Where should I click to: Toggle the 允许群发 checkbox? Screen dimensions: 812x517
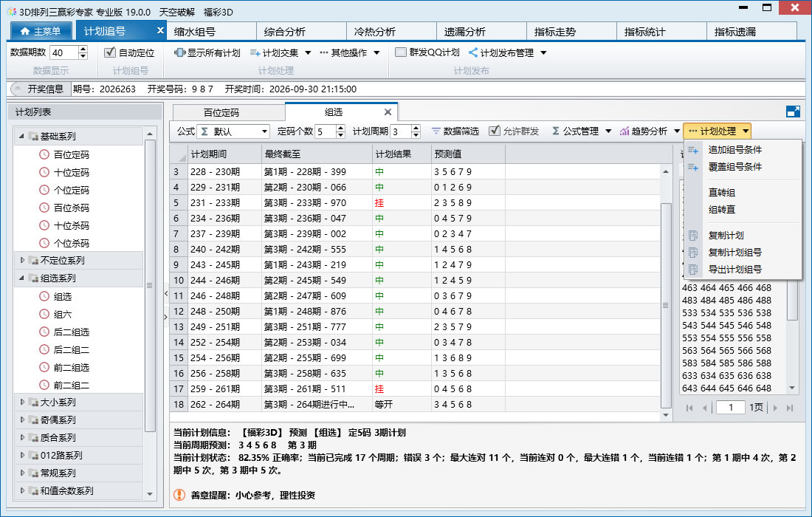[495, 131]
